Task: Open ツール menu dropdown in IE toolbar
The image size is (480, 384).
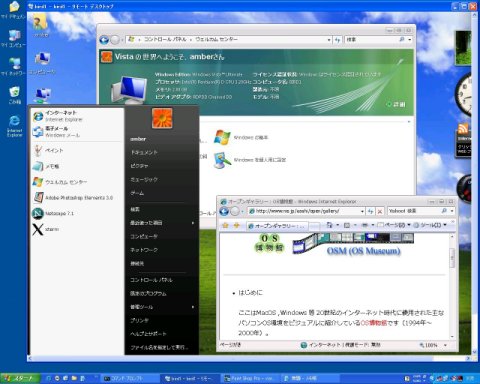Action: (x=430, y=226)
